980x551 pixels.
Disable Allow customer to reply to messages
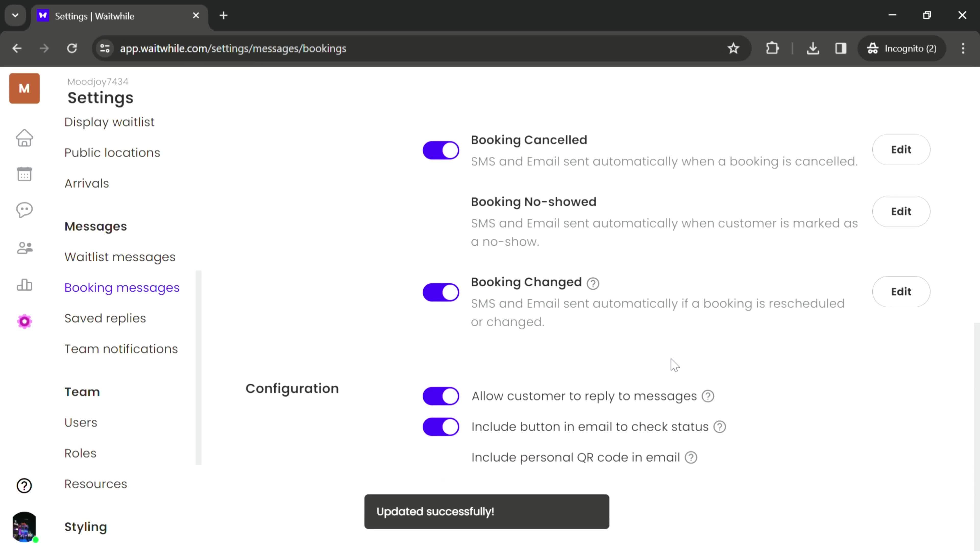441,396
